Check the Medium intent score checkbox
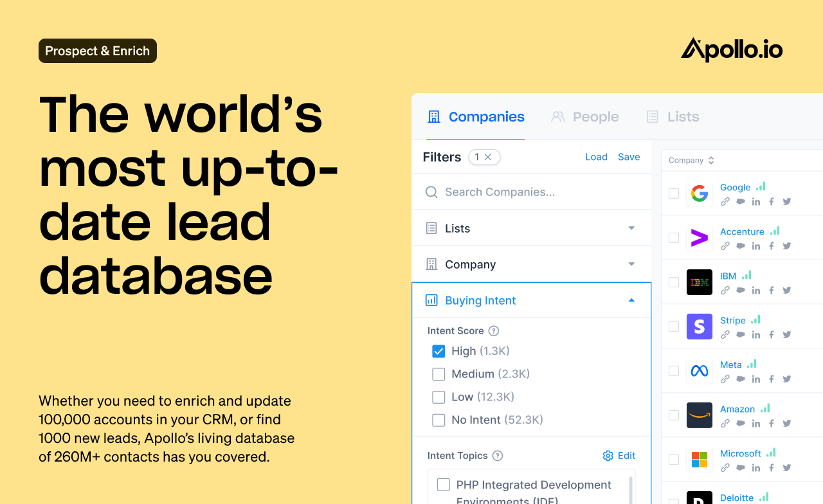 (439, 374)
